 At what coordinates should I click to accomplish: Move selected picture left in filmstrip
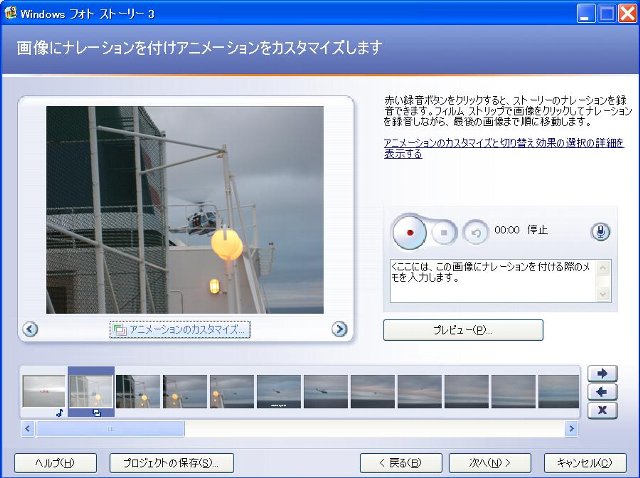pyautogui.click(x=600, y=391)
